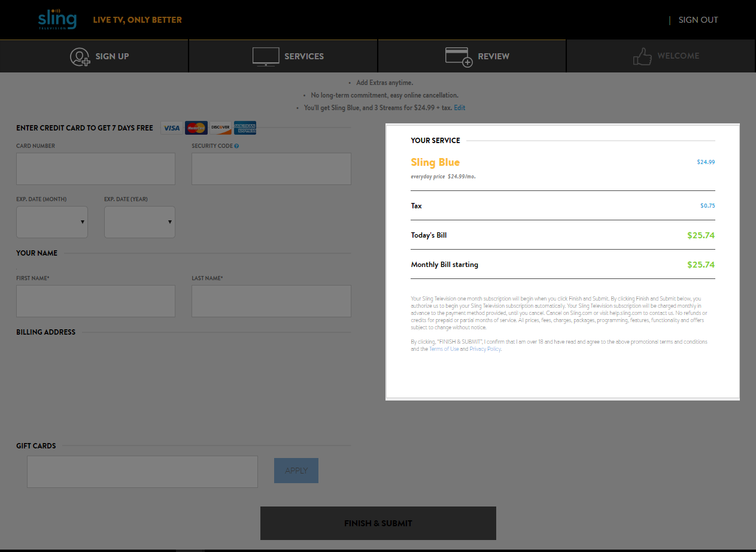Open the expiration year dropdown
This screenshot has height=552, width=756.
(139, 222)
